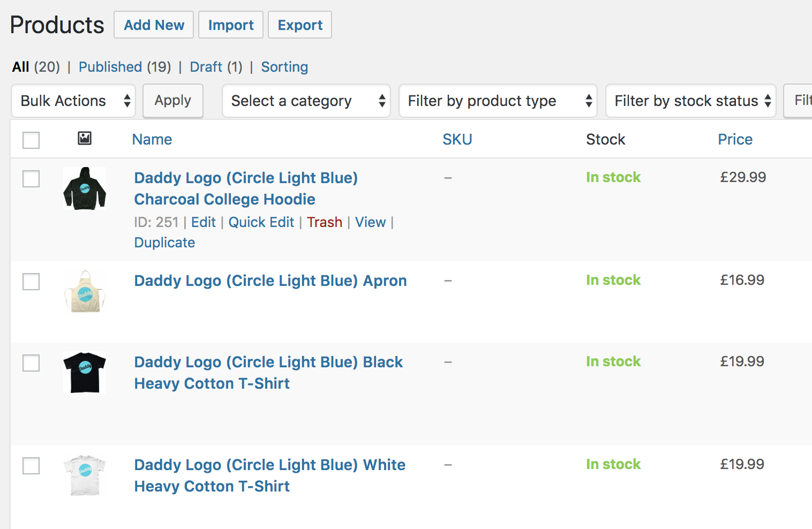Open Quick Edit for the hoodie
Screen dimensions: 812x529
[261, 222]
